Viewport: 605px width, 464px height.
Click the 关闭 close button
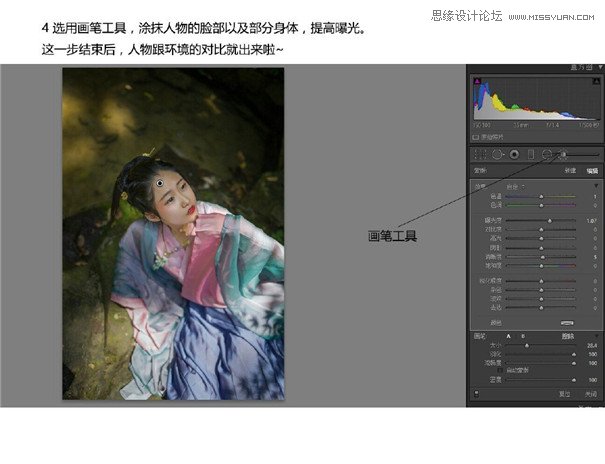point(591,394)
